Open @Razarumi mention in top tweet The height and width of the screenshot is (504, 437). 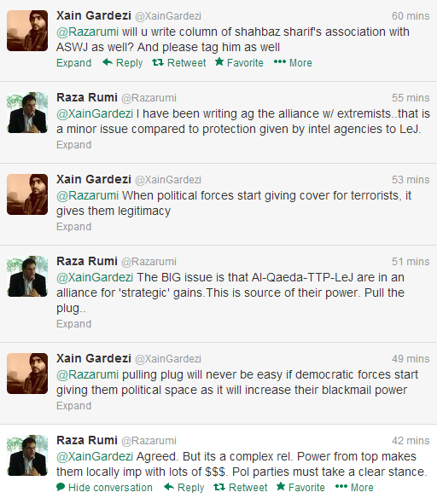[88, 32]
